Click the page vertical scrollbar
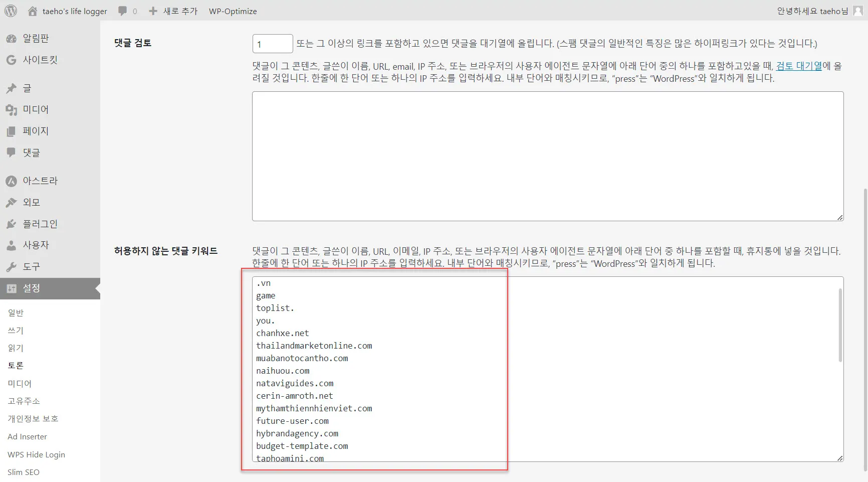Screen dimensions: 868x482 coord(865,330)
